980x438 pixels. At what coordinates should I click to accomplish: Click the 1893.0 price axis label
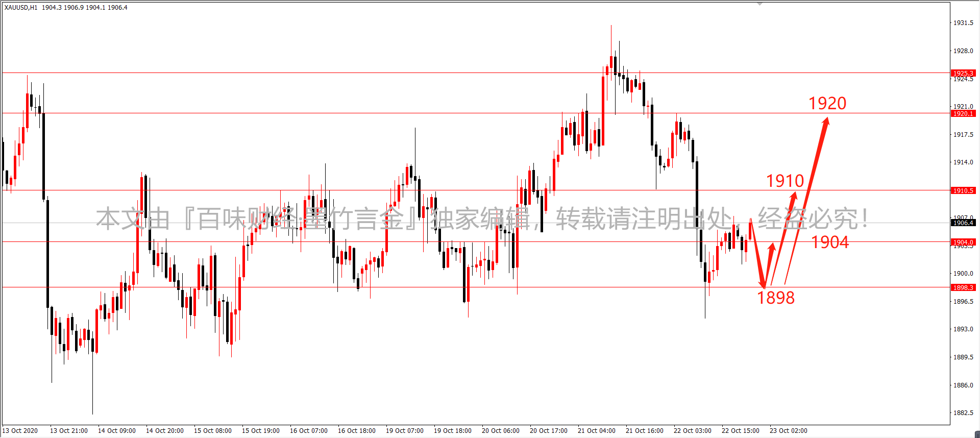coord(963,329)
